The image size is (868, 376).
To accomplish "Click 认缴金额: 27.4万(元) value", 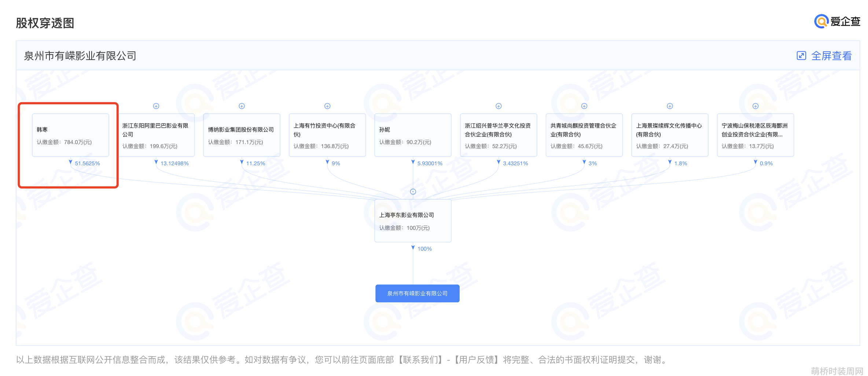I will (x=662, y=146).
